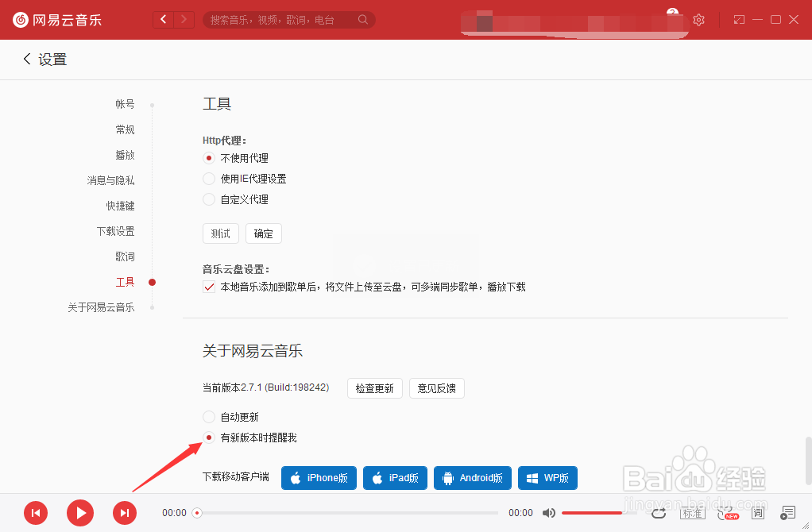Open the listen-together NEW feature icon
This screenshot has height=532, width=812.
click(x=728, y=513)
